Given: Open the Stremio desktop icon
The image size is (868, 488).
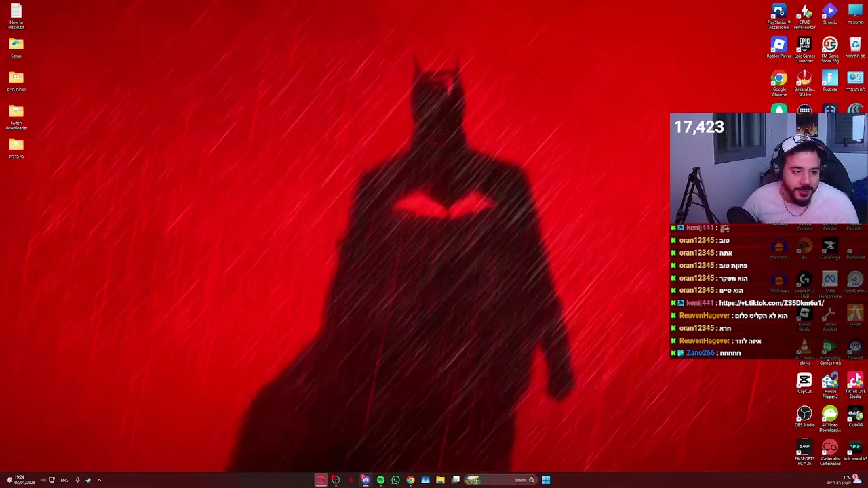Looking at the screenshot, I should pyautogui.click(x=830, y=14).
